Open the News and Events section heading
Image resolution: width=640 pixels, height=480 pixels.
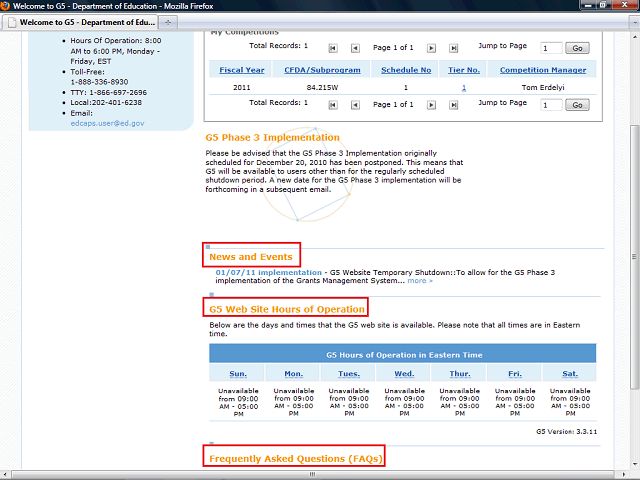pyautogui.click(x=251, y=257)
